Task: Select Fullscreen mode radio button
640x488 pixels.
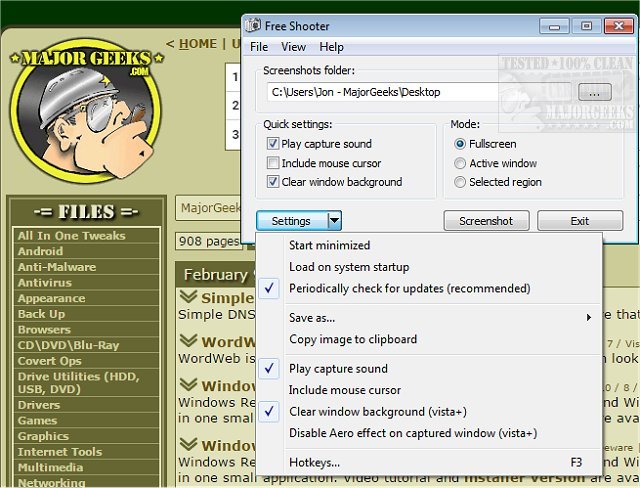Action: coord(460,144)
